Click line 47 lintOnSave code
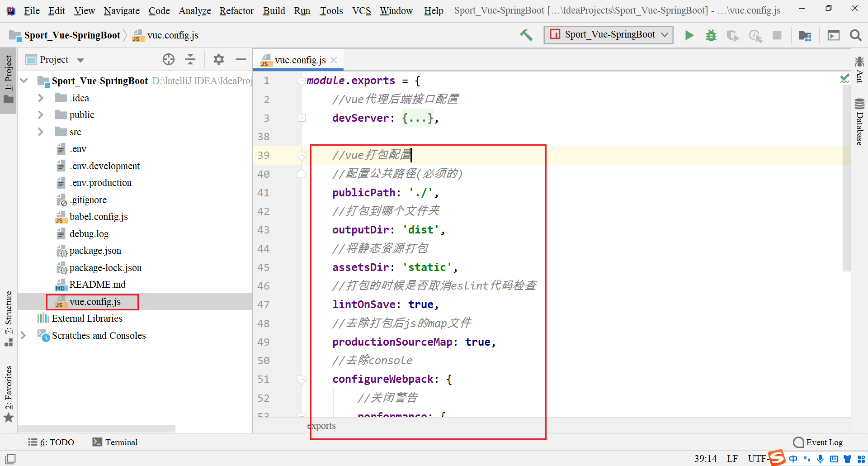The image size is (868, 466). click(385, 304)
